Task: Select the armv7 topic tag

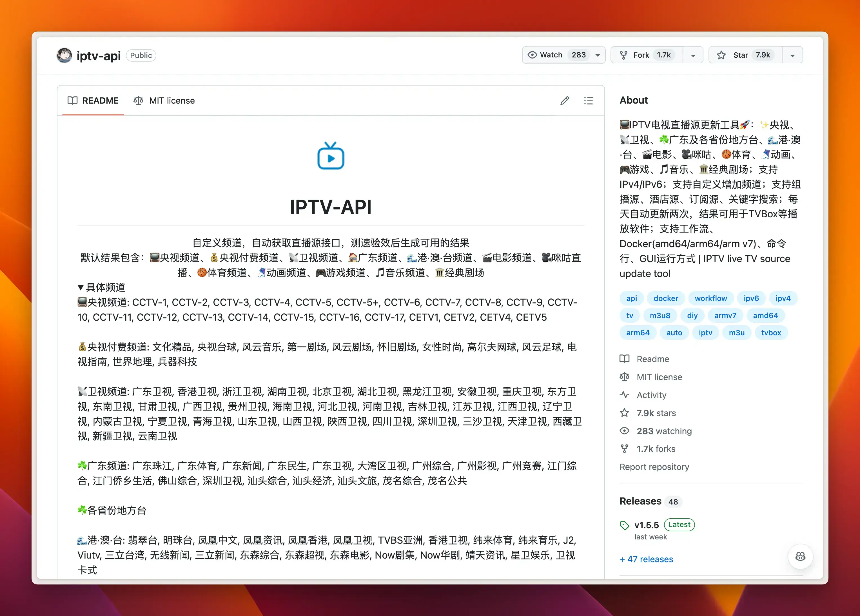Action: [725, 315]
